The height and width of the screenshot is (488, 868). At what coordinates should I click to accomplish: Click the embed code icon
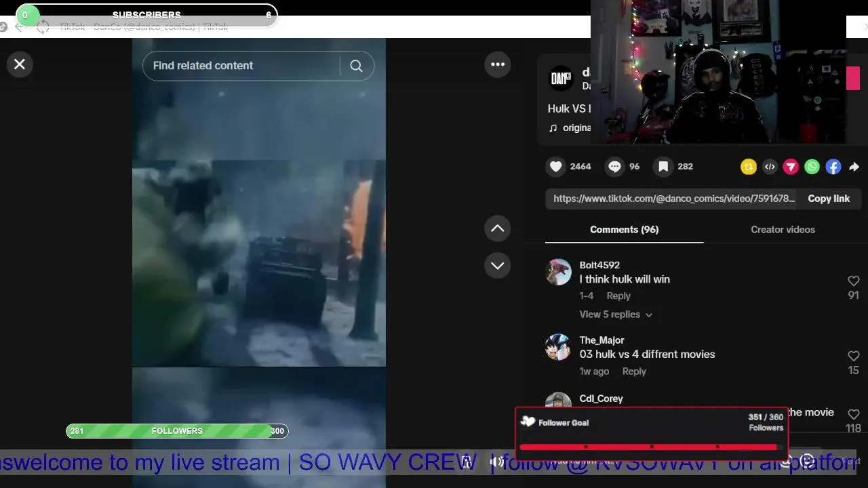(x=770, y=167)
